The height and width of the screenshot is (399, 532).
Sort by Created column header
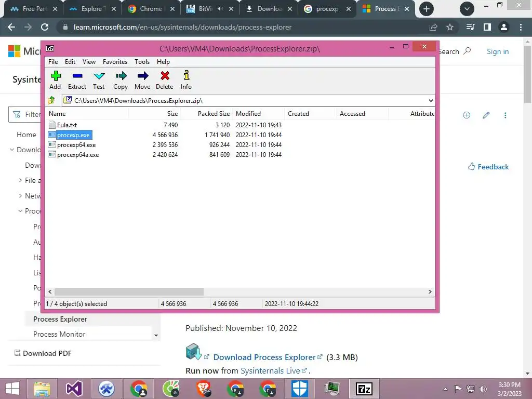coord(311,114)
